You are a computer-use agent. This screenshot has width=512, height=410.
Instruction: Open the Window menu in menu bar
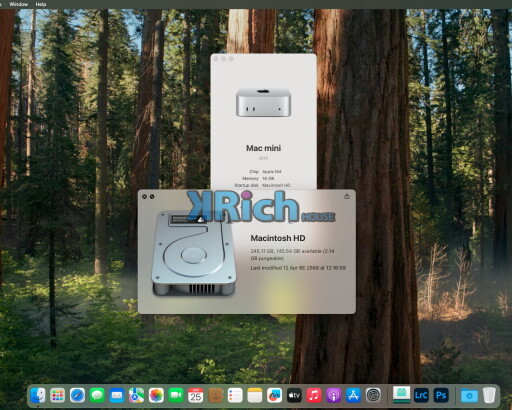(x=18, y=4)
